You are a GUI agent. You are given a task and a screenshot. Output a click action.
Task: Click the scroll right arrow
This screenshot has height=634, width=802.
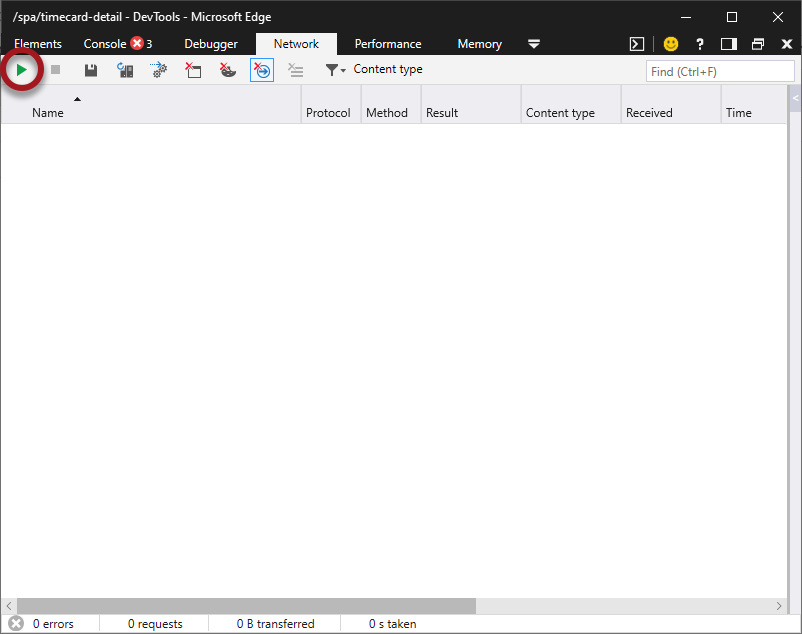778,606
